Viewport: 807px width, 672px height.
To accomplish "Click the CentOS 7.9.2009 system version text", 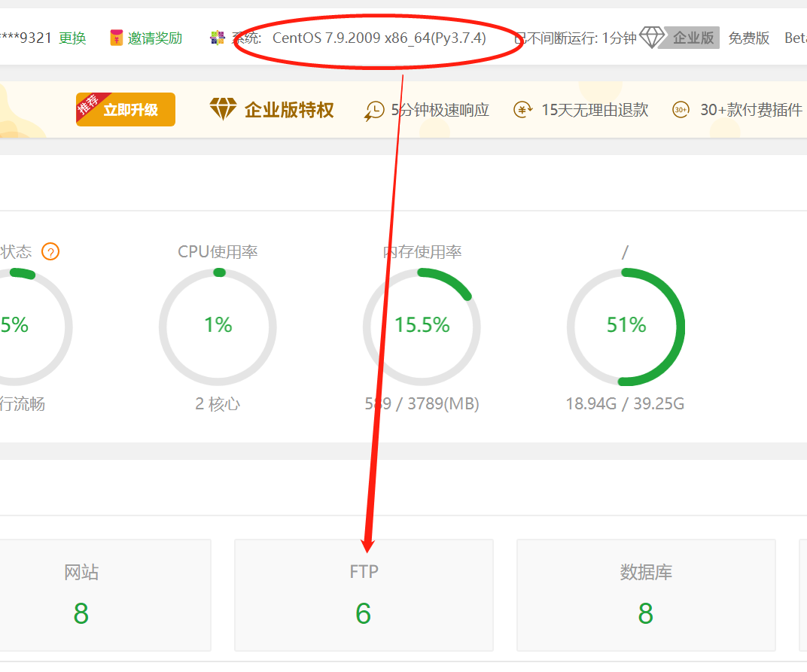I will point(379,38).
